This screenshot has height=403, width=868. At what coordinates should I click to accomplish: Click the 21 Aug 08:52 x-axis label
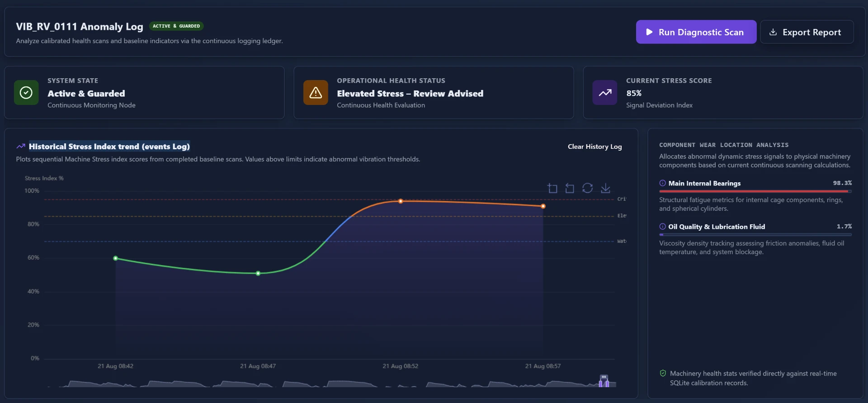[401, 366]
